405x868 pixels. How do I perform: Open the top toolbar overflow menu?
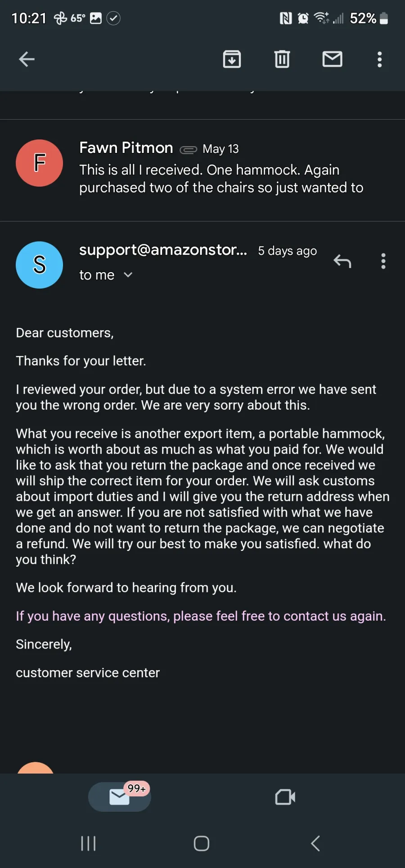(x=380, y=59)
